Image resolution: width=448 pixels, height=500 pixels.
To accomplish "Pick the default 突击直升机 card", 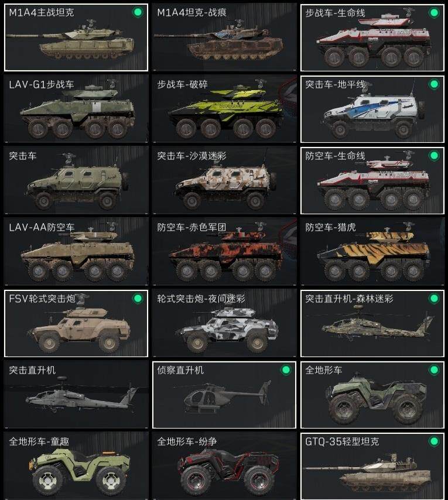I will point(76,395).
